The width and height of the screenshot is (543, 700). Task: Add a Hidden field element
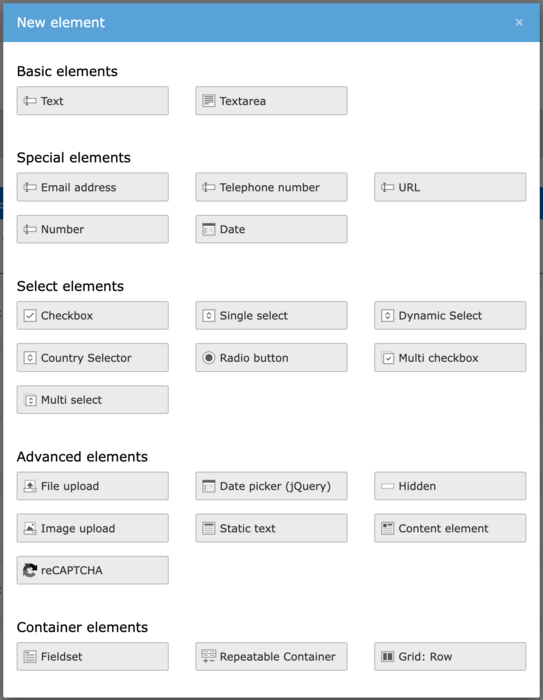point(450,486)
